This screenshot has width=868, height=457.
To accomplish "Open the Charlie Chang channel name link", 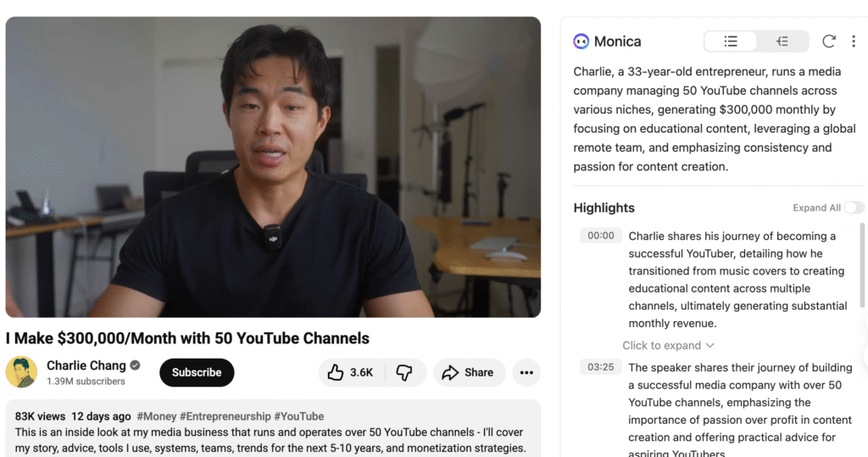I will pyautogui.click(x=86, y=365).
